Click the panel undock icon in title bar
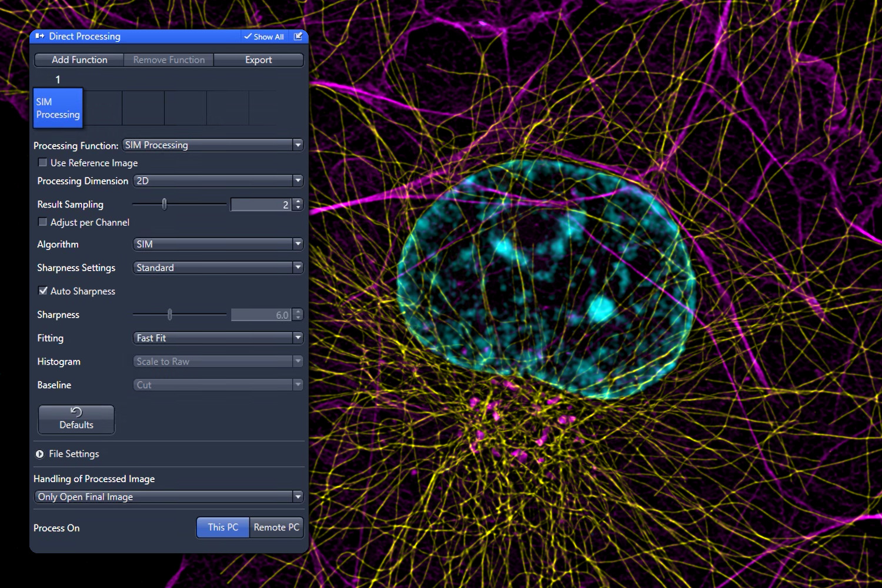This screenshot has height=588, width=882. pos(298,36)
